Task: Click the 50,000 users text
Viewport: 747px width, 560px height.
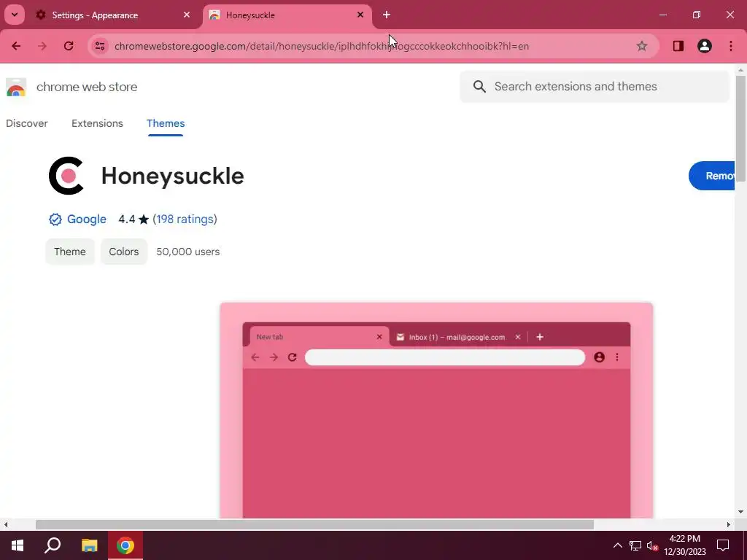Action: point(188,252)
